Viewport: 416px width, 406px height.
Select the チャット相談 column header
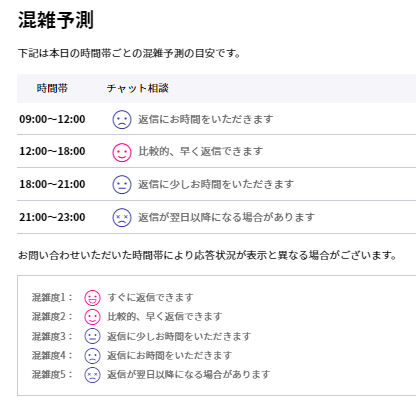[x=138, y=88]
